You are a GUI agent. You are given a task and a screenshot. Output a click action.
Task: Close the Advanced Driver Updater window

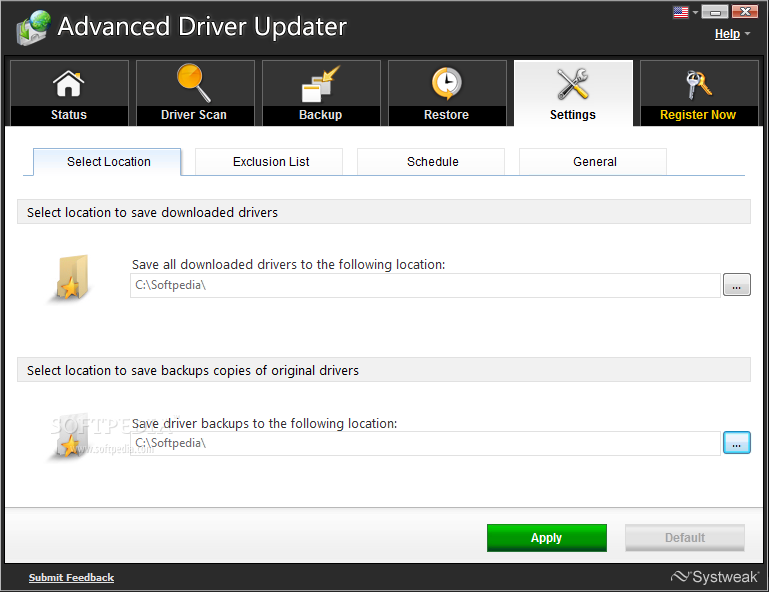(745, 12)
